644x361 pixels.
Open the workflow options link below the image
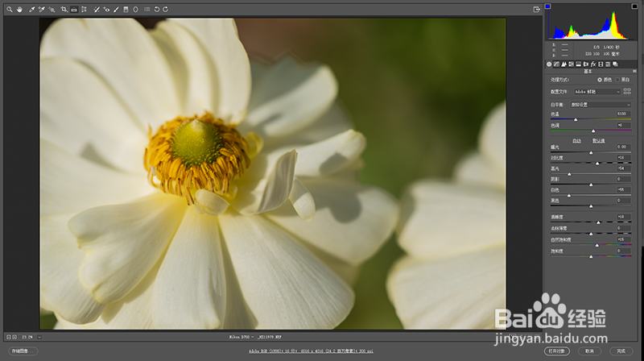(x=311, y=351)
